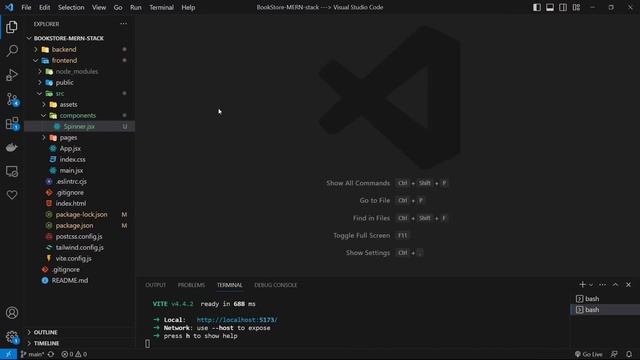Open the notifications bell icon
Viewport: 640px width, 360px height.
point(629,354)
